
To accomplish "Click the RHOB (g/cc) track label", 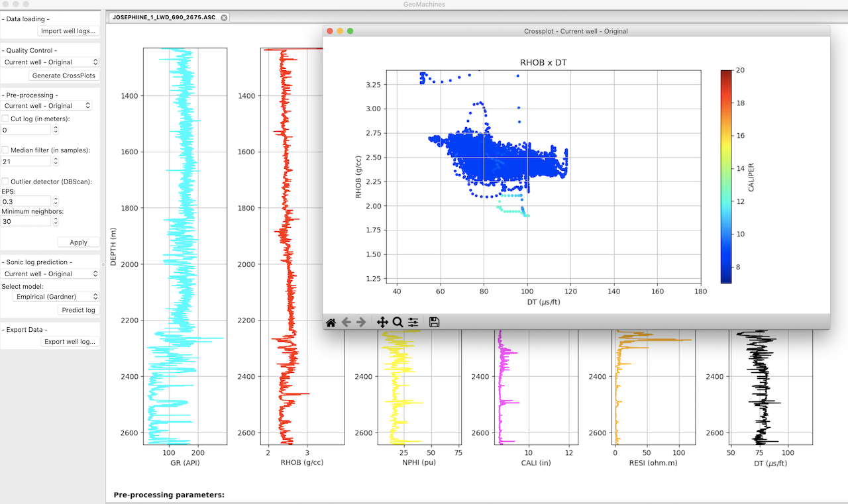I will click(302, 463).
